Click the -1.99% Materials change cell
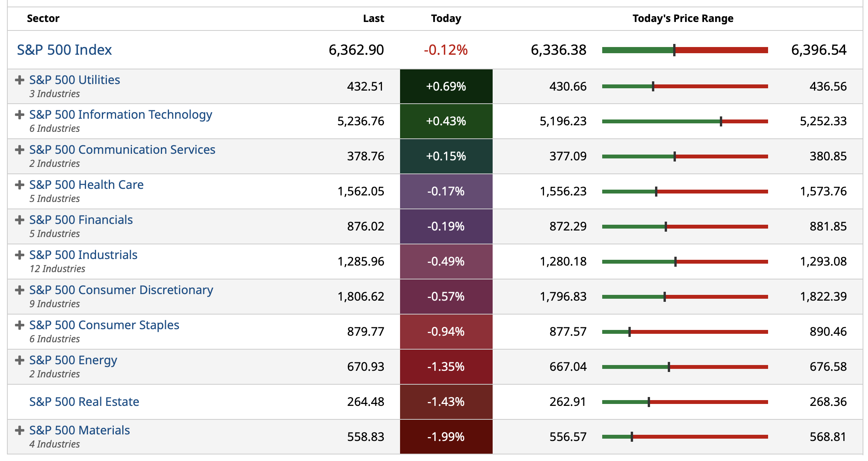This screenshot has height=461, width=868. [x=446, y=437]
